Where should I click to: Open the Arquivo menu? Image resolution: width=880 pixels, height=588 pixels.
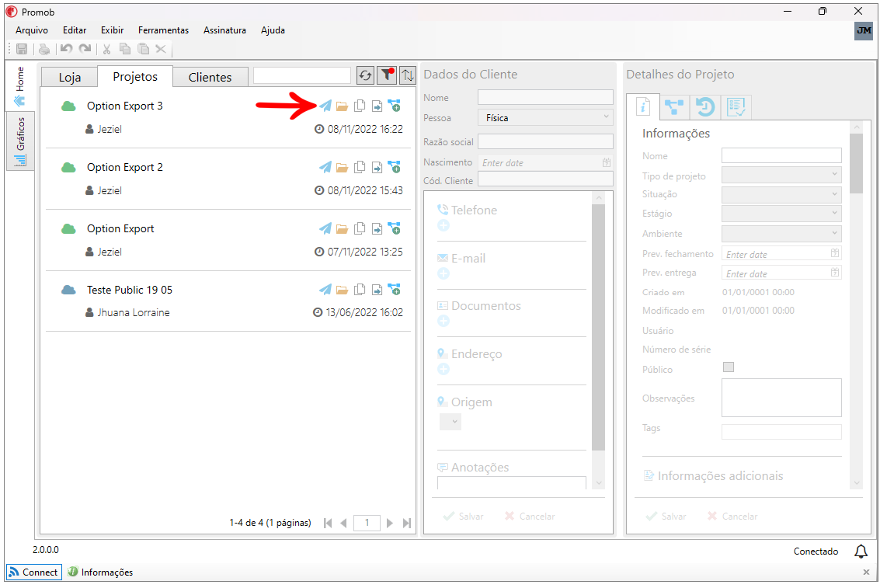point(32,30)
